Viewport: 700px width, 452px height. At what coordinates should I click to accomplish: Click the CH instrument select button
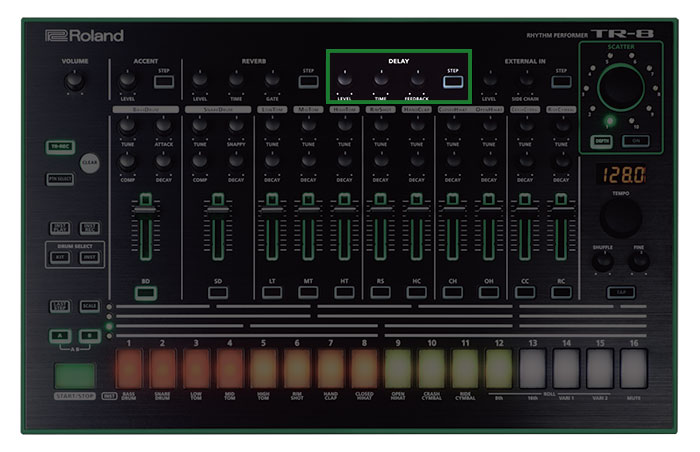tap(453, 293)
